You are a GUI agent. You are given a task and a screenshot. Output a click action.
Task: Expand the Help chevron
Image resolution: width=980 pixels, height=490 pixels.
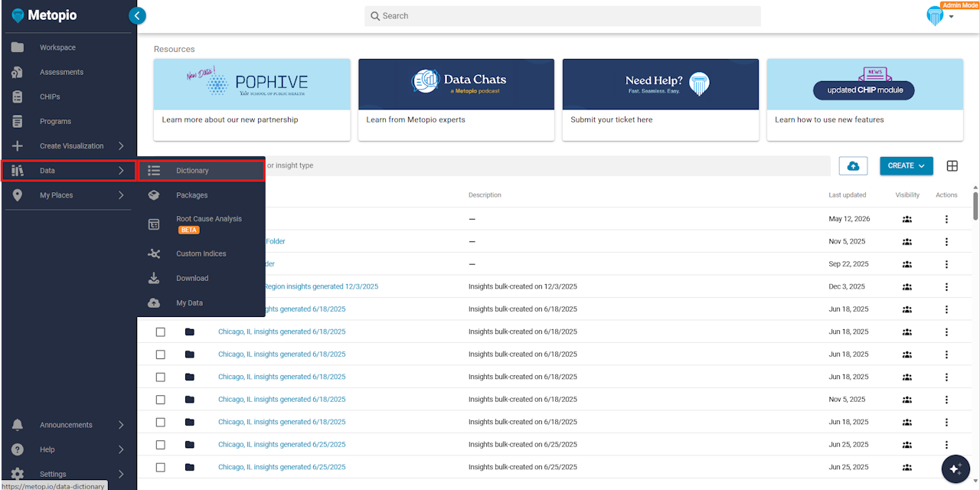coord(121,449)
